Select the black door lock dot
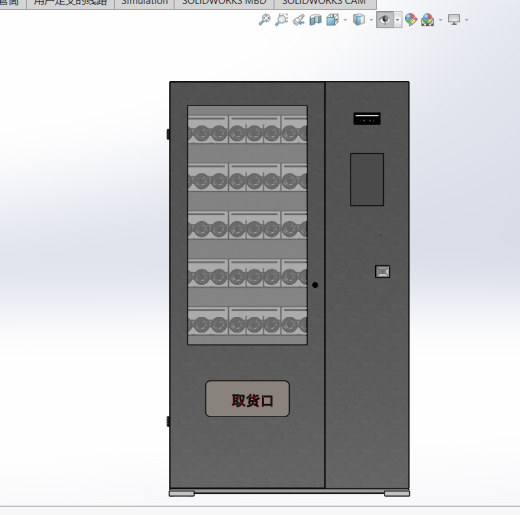The image size is (520, 515). point(315,285)
